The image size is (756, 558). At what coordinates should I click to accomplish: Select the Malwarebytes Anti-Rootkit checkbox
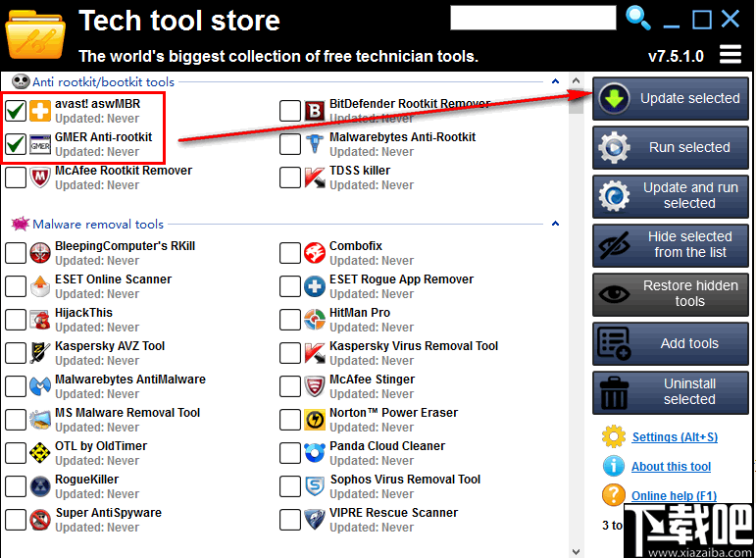[290, 144]
